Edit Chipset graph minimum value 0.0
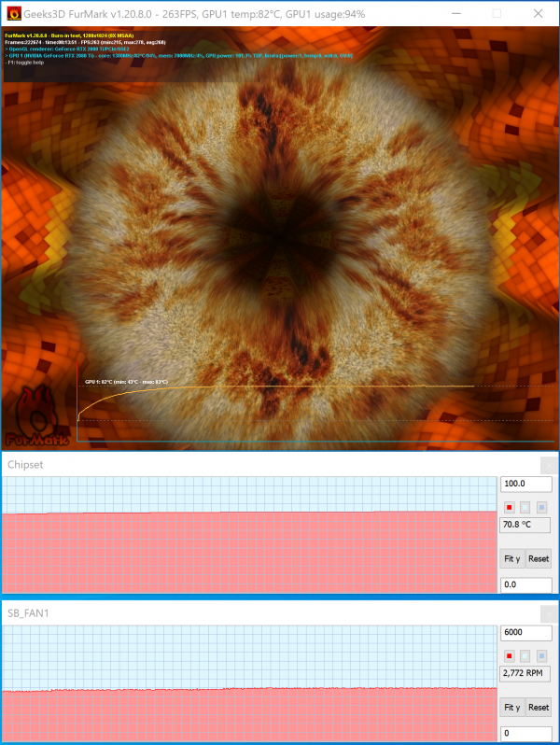 click(x=526, y=584)
